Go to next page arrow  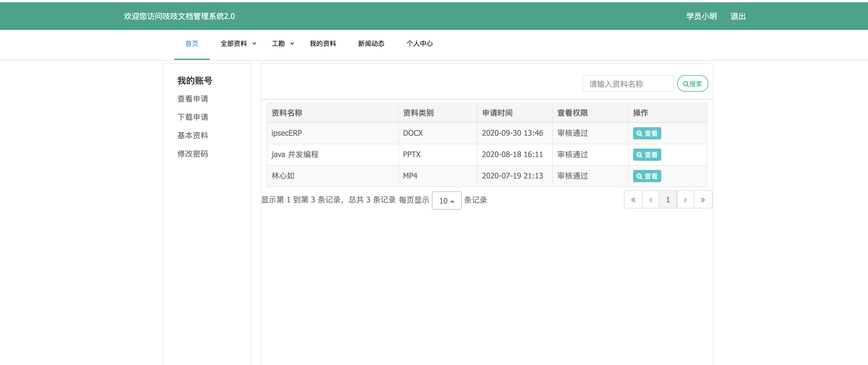pos(685,200)
